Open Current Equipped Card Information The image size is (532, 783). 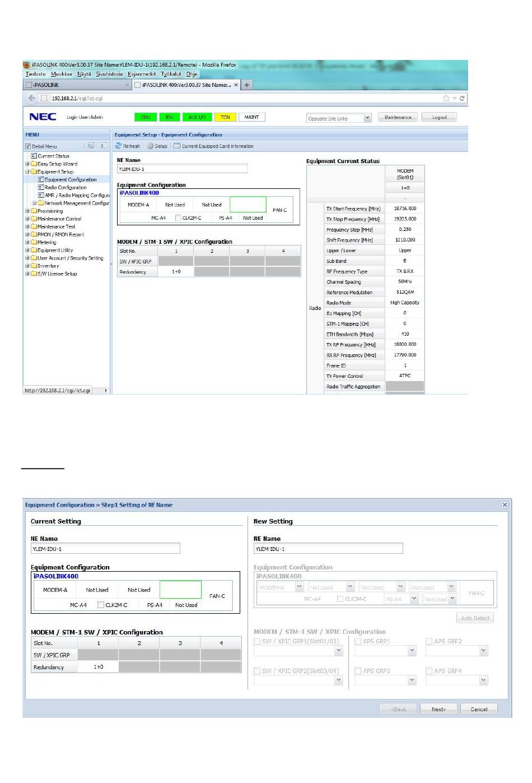tap(213, 146)
